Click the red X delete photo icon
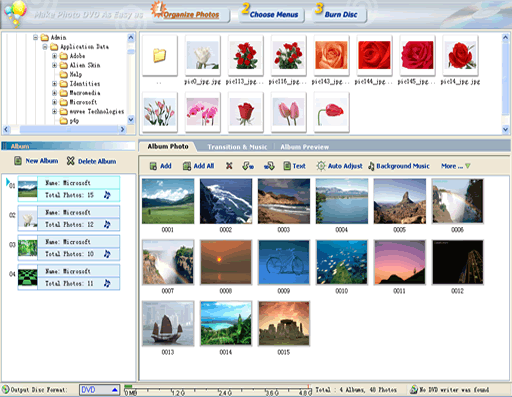512x397 pixels. coord(229,166)
